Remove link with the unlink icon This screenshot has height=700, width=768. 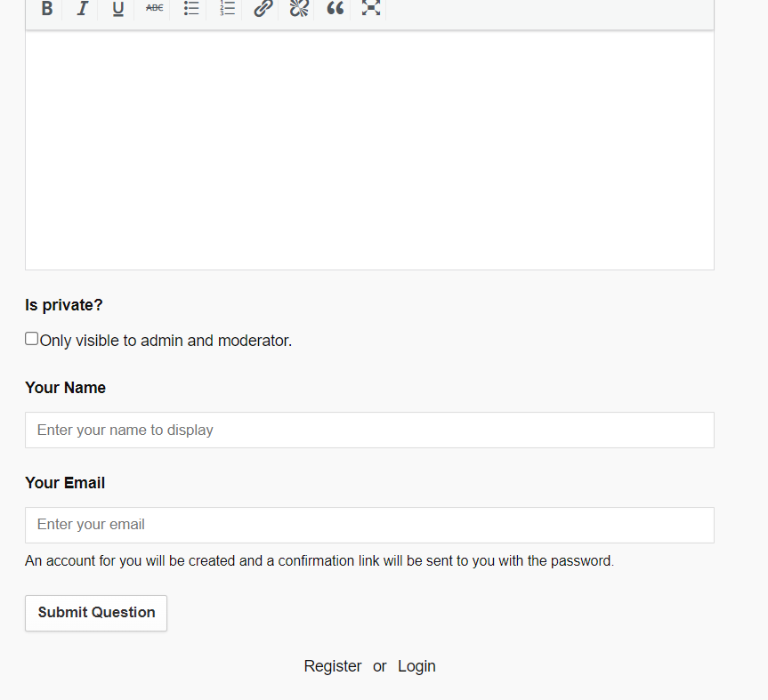(299, 8)
